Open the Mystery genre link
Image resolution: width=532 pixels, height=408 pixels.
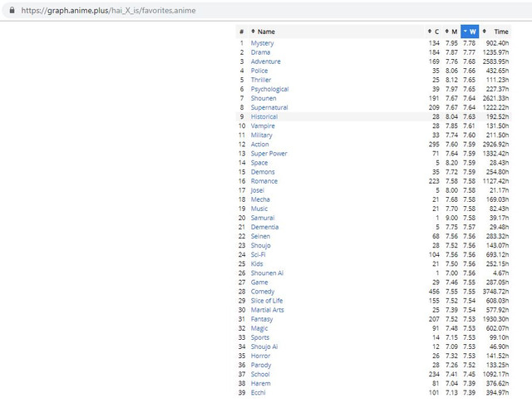[262, 43]
